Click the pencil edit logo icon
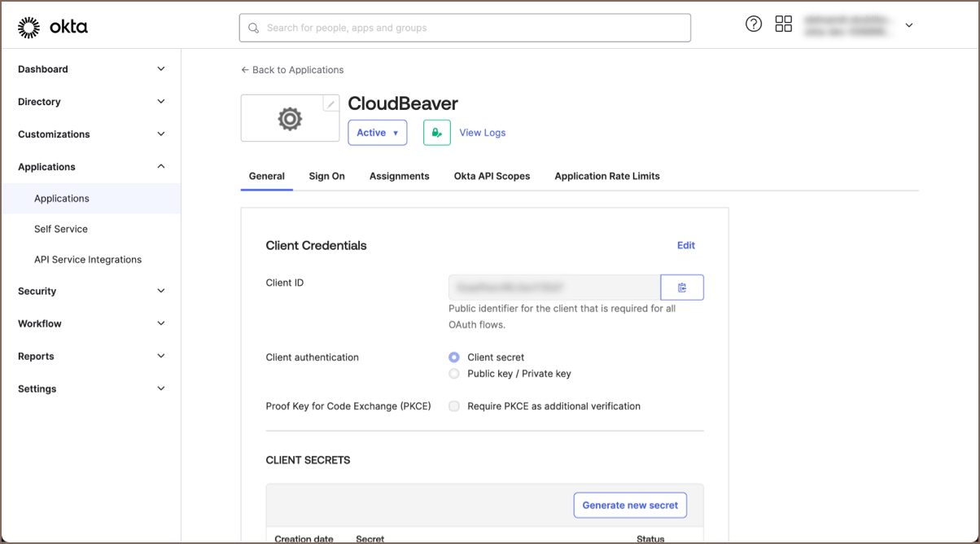Viewport: 980px width, 544px height. point(330,103)
